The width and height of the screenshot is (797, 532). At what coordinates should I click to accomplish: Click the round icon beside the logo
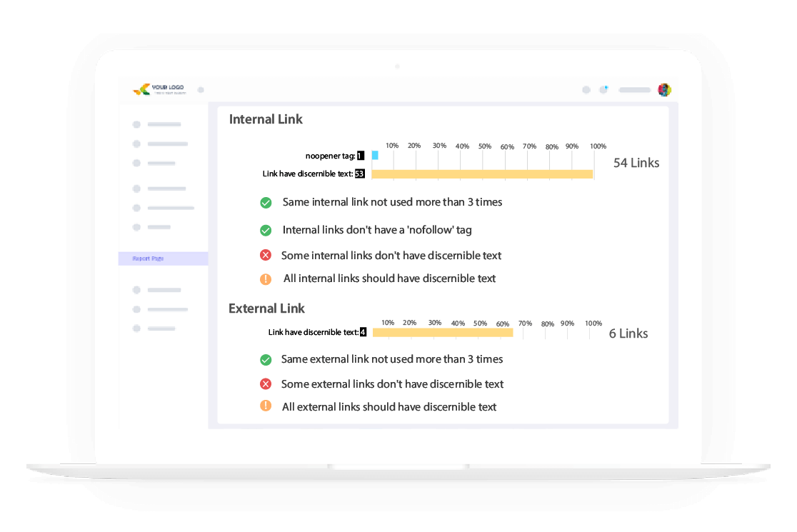coord(201,90)
